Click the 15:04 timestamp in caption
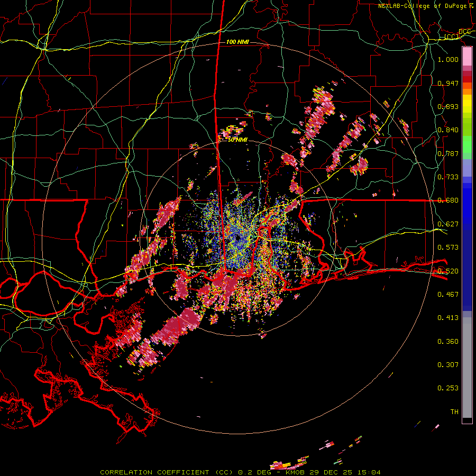476x476 pixels. [x=369, y=472]
